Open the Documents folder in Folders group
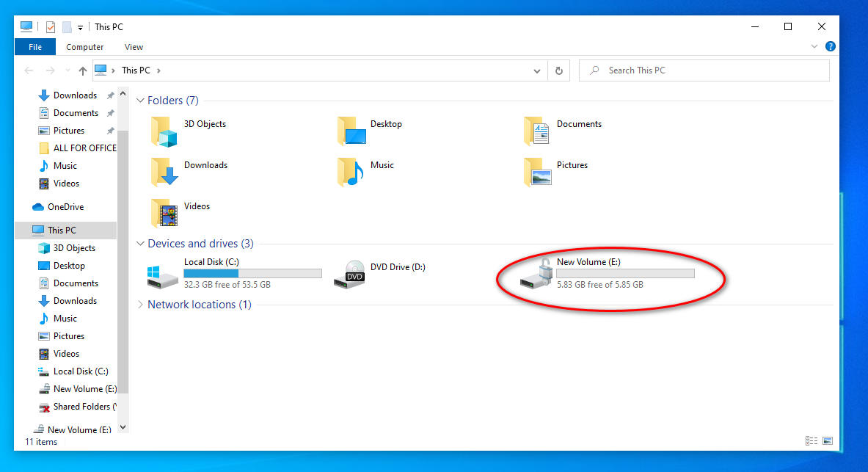The image size is (868, 472). coord(537,132)
